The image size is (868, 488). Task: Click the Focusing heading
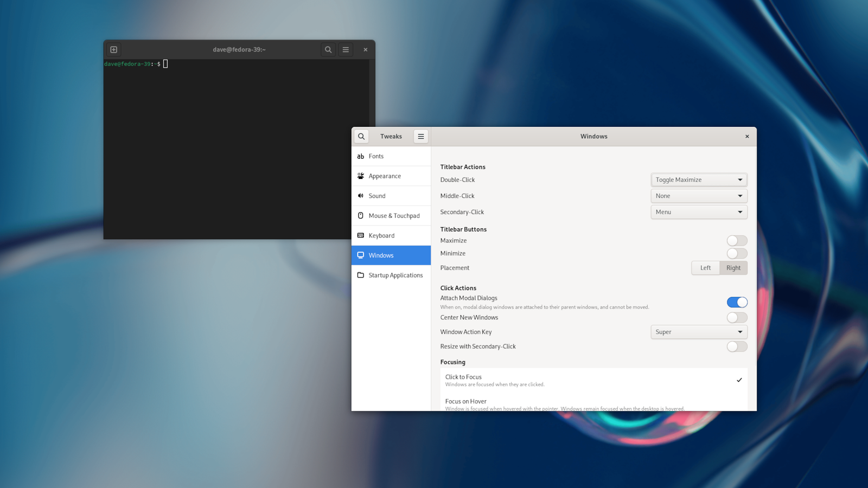[453, 362]
